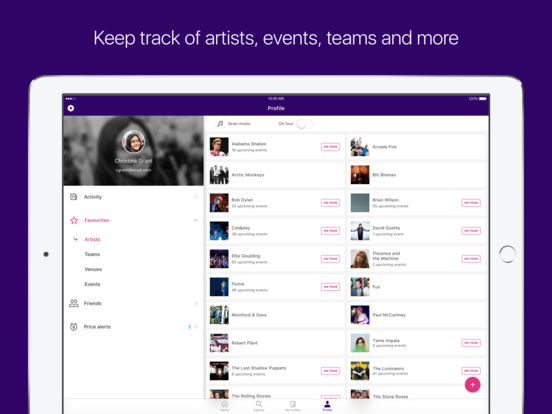Collapse the Favourites section chevron
This screenshot has height=414, width=552.
coord(196,220)
